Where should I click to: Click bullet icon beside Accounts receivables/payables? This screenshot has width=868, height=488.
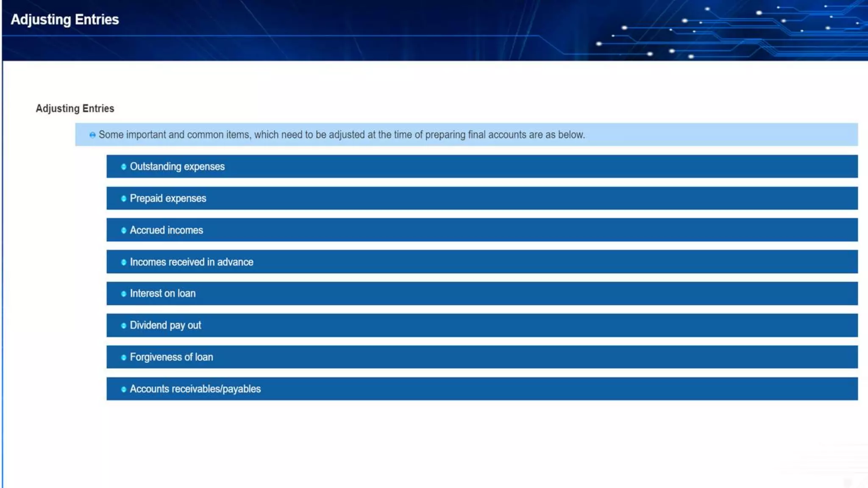pos(123,389)
